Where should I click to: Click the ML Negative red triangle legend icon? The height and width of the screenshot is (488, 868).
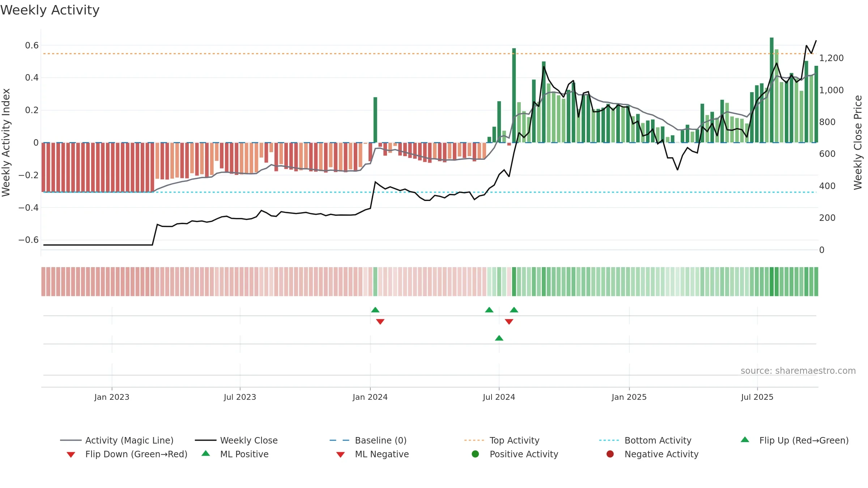coord(340,455)
